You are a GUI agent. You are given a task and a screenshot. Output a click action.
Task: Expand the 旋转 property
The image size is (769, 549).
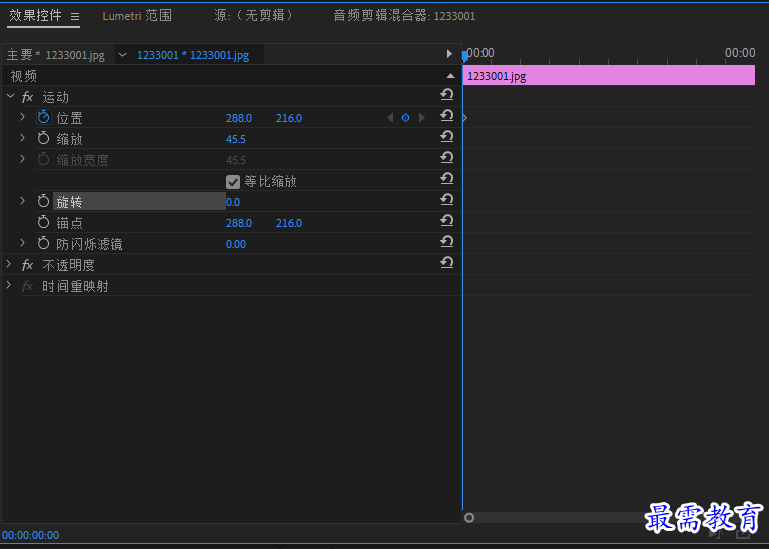coord(23,201)
